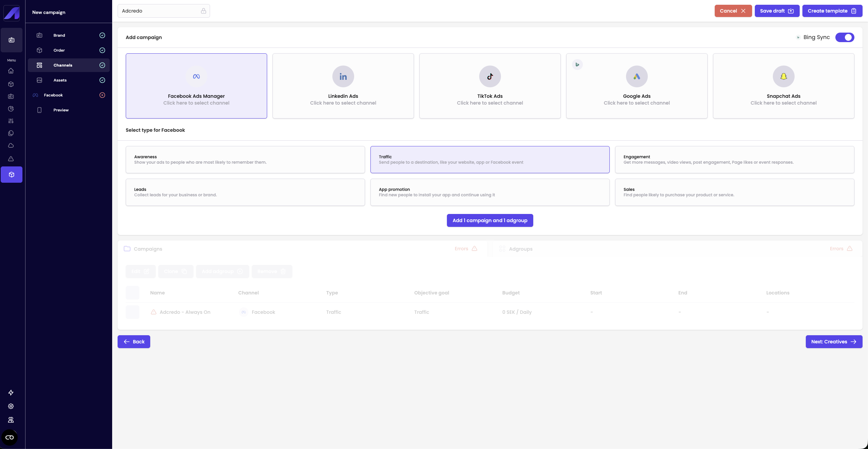This screenshot has height=449, width=868.
Task: Open the lightning bolt icon
Action: pyautogui.click(x=11, y=393)
